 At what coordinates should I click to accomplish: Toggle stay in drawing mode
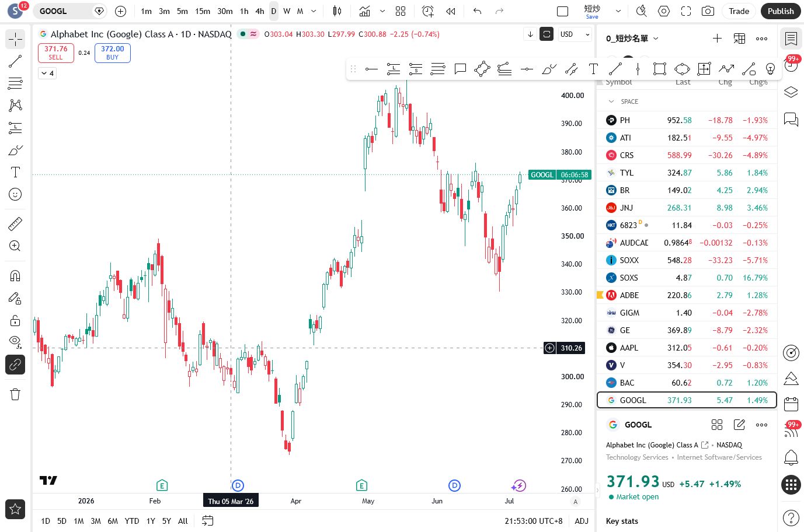click(x=15, y=298)
